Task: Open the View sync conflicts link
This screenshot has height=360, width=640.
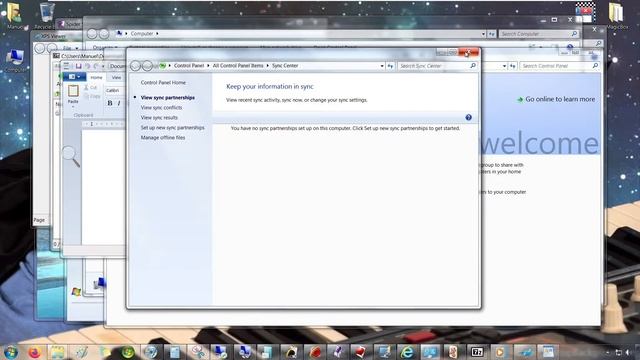Action: point(161,108)
